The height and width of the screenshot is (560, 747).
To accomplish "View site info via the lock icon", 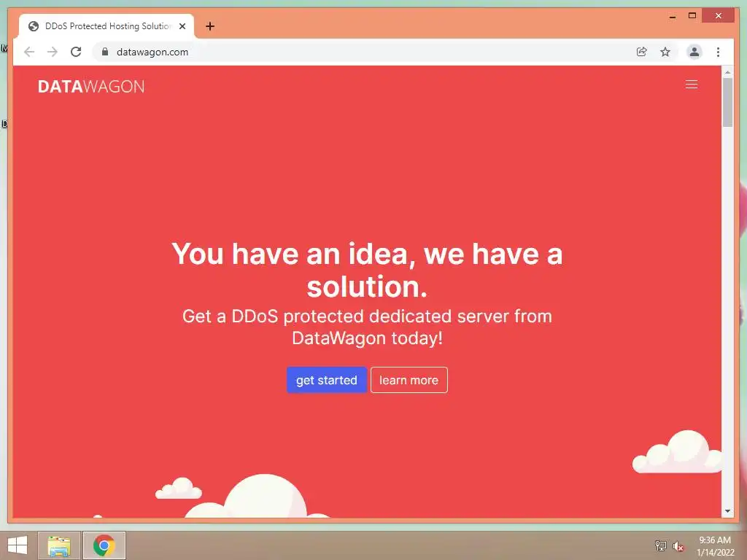I will pos(105,52).
